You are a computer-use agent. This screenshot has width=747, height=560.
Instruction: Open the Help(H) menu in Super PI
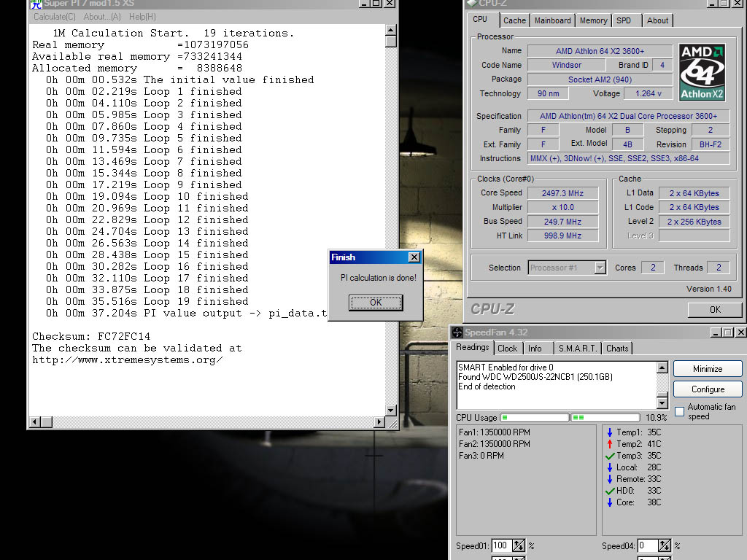tap(142, 17)
